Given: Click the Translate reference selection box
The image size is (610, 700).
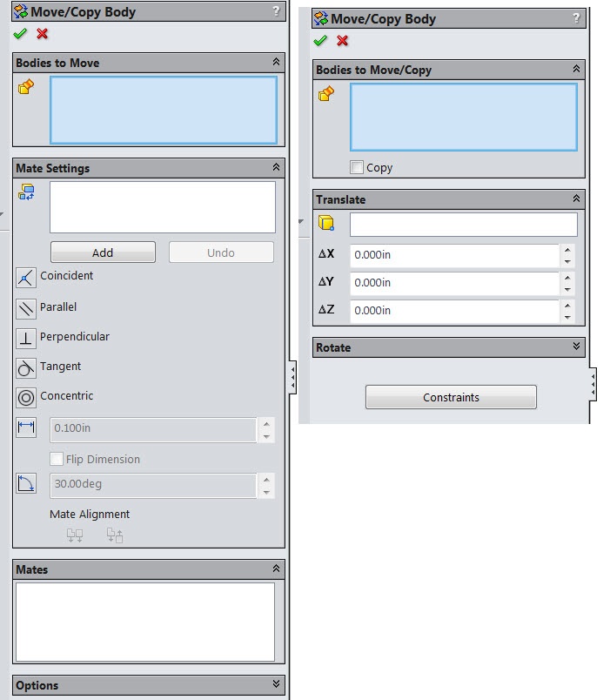Looking at the screenshot, I should tap(464, 224).
